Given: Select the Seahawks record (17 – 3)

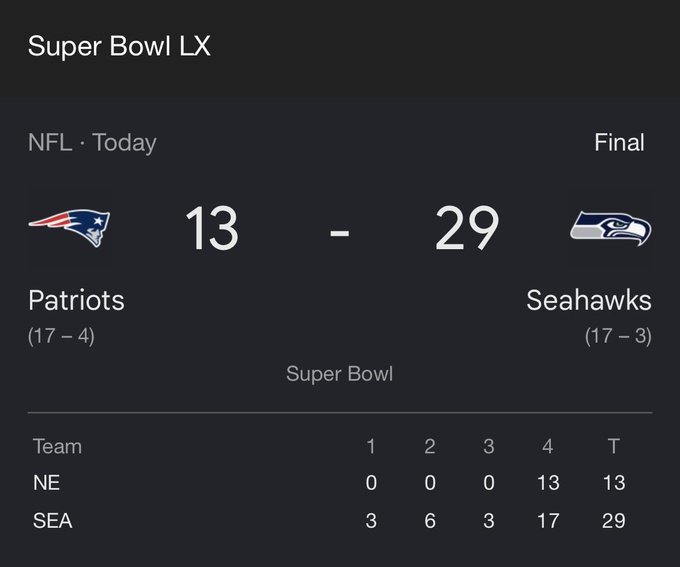Looking at the screenshot, I should [618, 336].
